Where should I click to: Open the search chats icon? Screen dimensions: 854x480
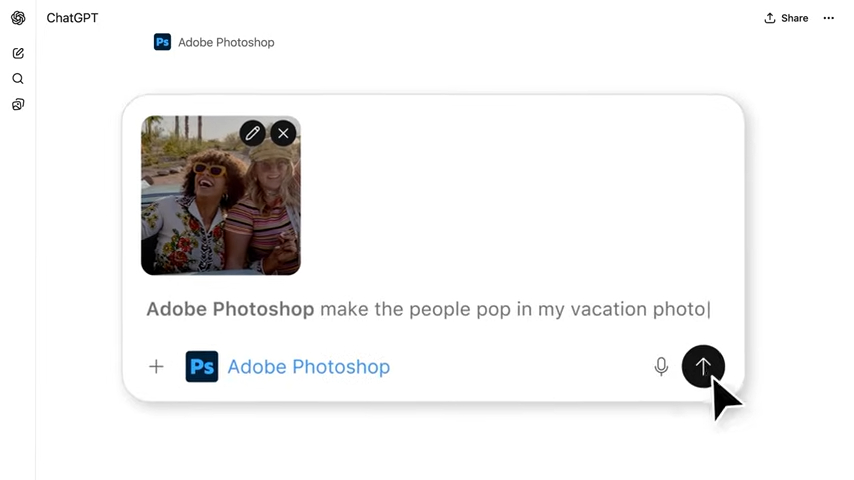pyautogui.click(x=18, y=79)
